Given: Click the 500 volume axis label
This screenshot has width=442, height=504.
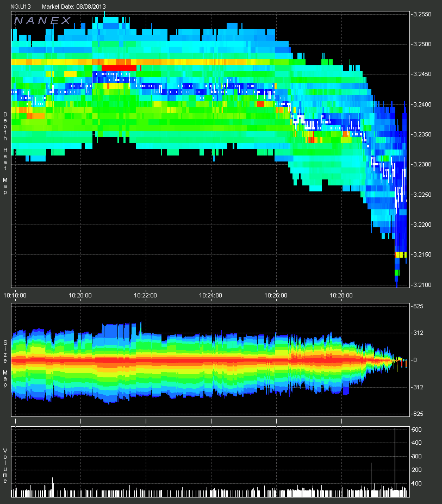Looking at the screenshot, I should pos(417,430).
